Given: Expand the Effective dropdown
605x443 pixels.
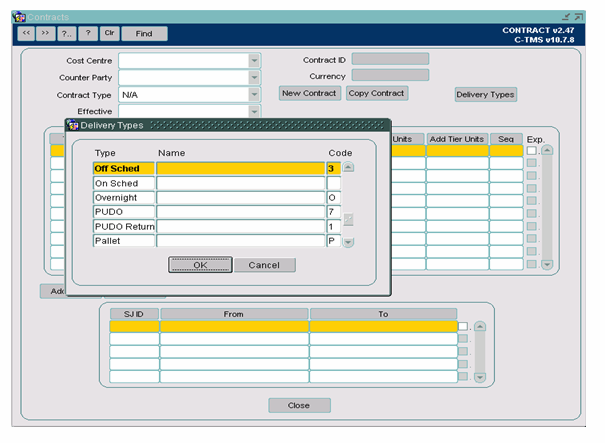Looking at the screenshot, I should [x=254, y=112].
